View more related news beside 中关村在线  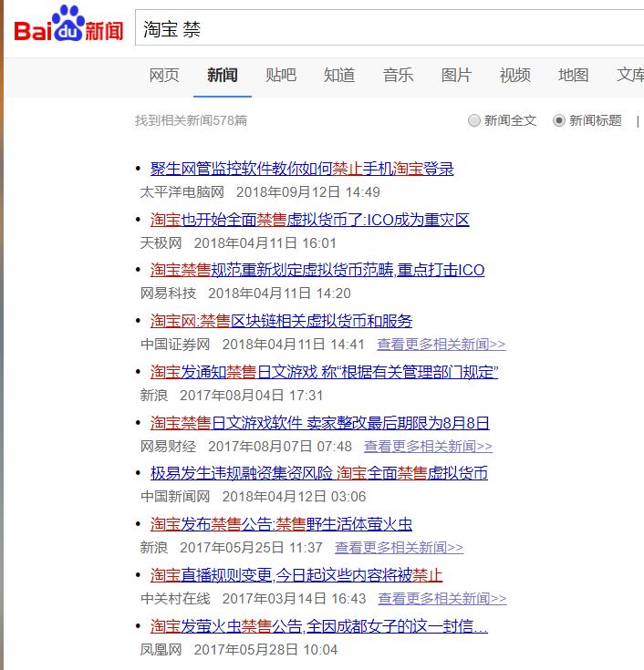(442, 599)
